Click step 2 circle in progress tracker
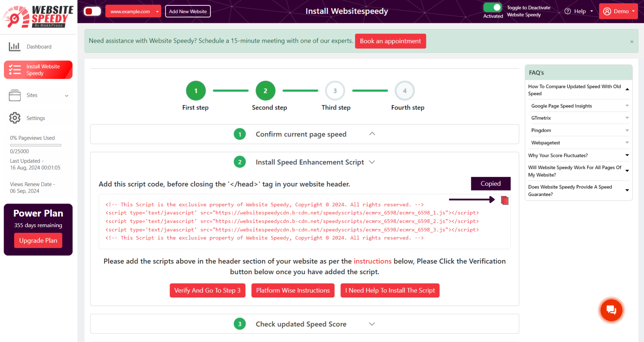This screenshot has width=644, height=342. coord(265,91)
